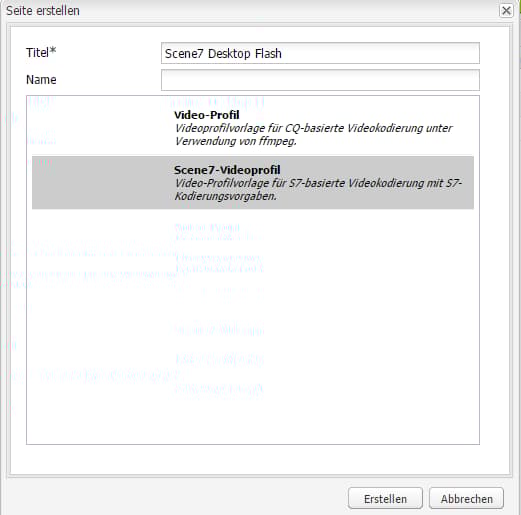Focus the empty Name input field
The height and width of the screenshot is (515, 521).
coord(320,80)
